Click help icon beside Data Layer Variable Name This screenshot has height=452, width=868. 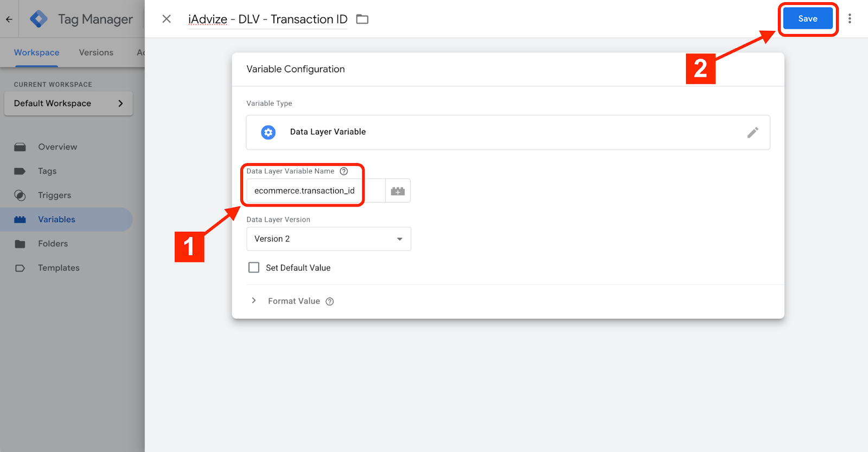tap(343, 171)
